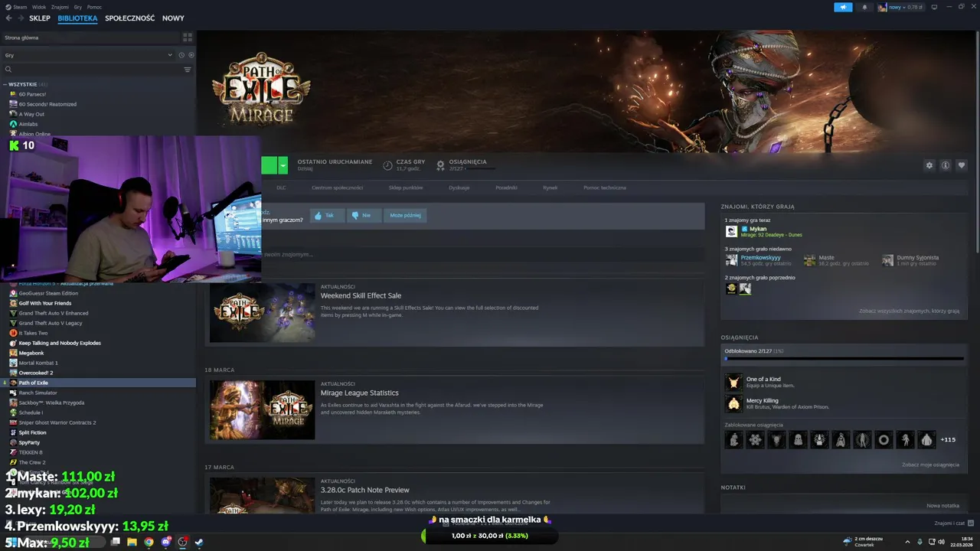Viewport: 980px width, 551px height.
Task: Select Overcooked! 2 in the library
Action: [36, 373]
